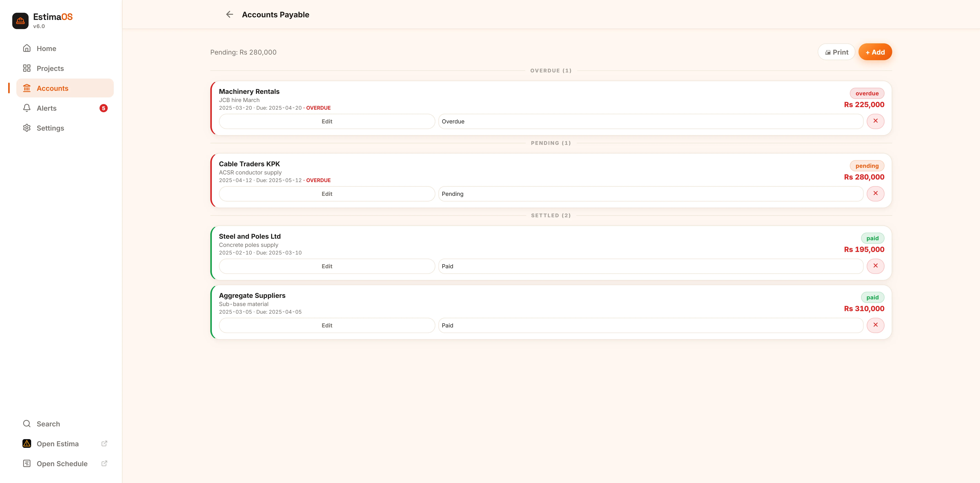Open status dropdown for Steel and Poles Ltd
The width and height of the screenshot is (980, 483).
651,266
